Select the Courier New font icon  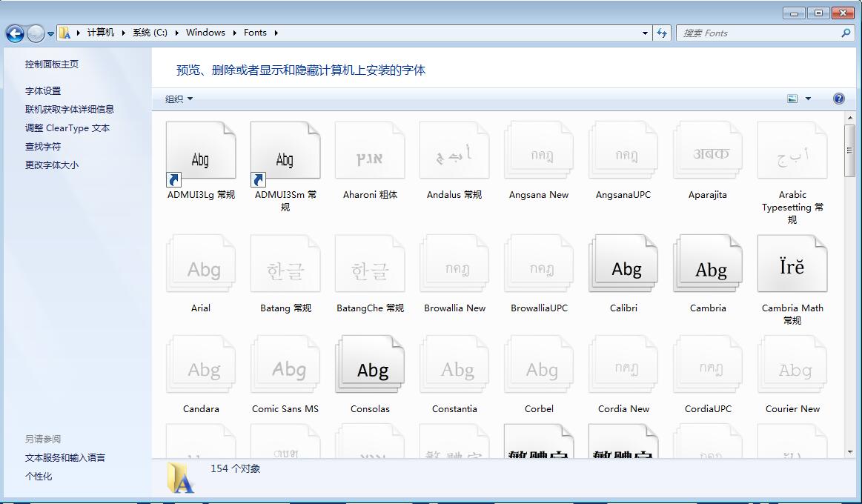tap(793, 365)
